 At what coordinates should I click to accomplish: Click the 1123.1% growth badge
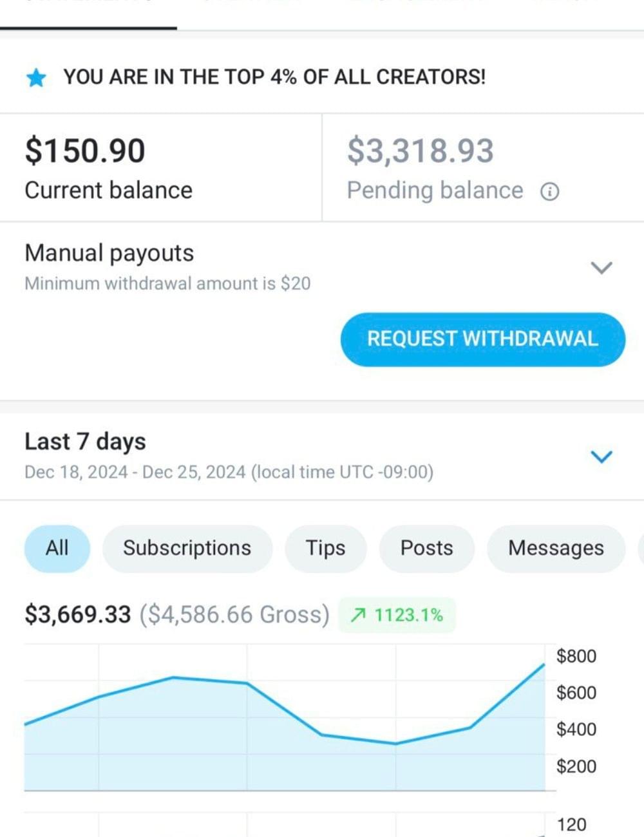397,616
